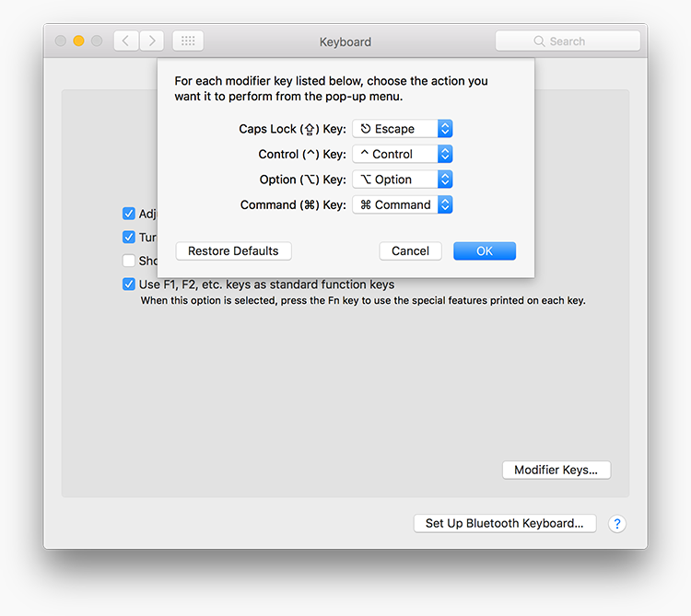Open the Command Key action dropdown

(402, 204)
